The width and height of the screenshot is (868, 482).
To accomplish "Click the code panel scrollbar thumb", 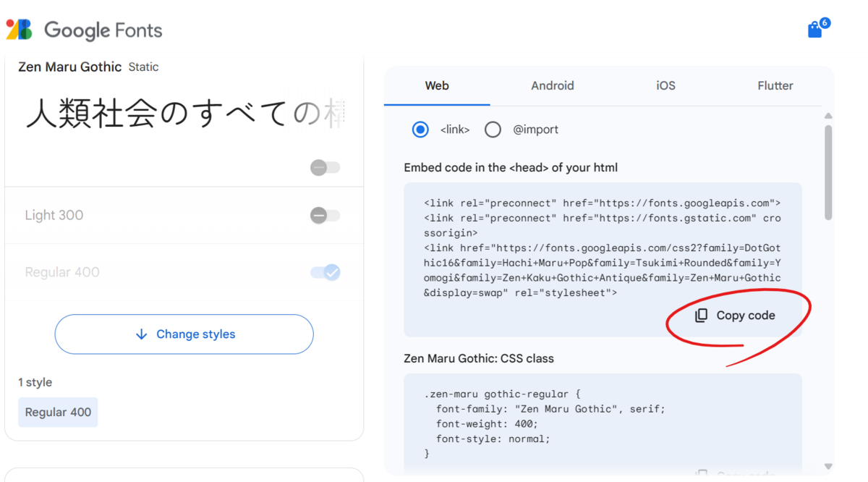I will [828, 172].
